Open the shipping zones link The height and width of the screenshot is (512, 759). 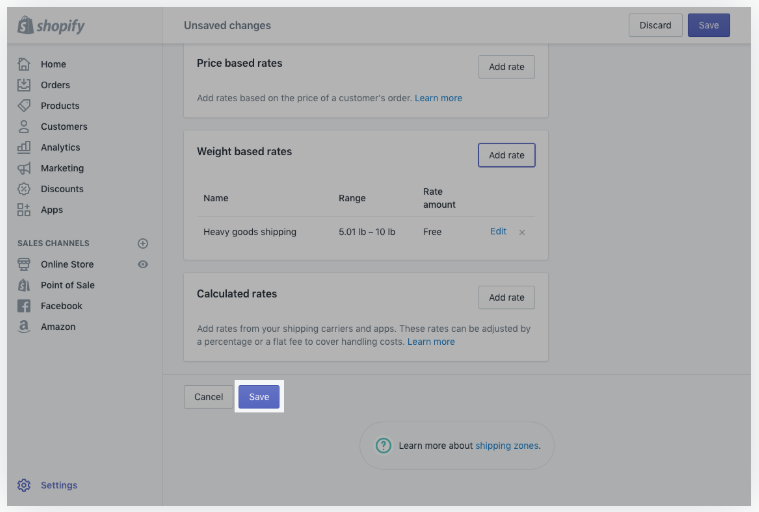tap(507, 446)
